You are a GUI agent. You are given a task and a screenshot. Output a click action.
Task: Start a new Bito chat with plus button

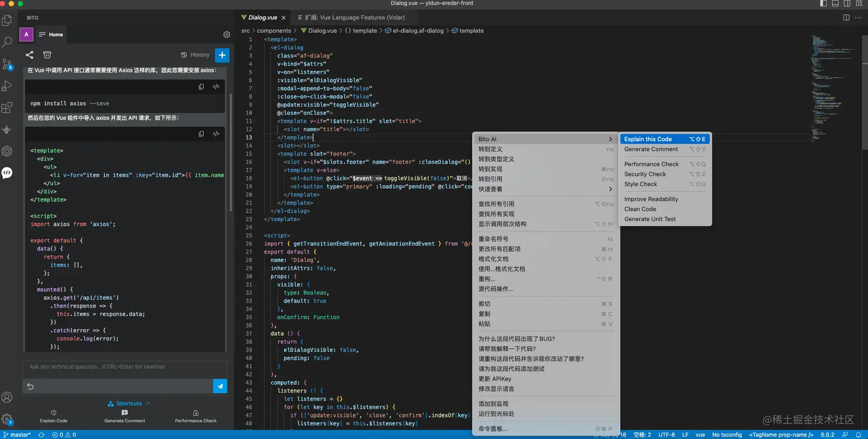tap(222, 55)
